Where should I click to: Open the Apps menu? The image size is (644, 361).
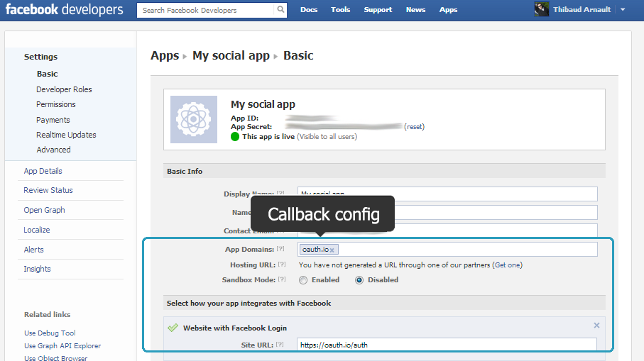[x=448, y=9]
